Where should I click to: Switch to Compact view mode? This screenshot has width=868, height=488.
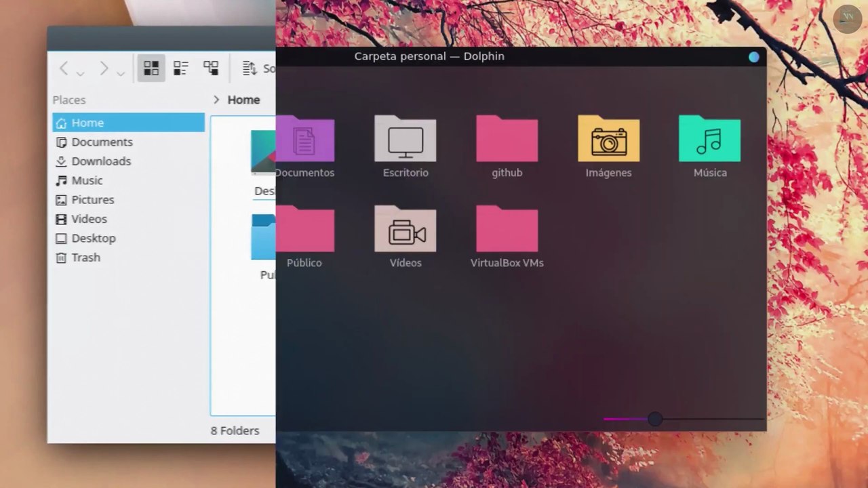181,68
